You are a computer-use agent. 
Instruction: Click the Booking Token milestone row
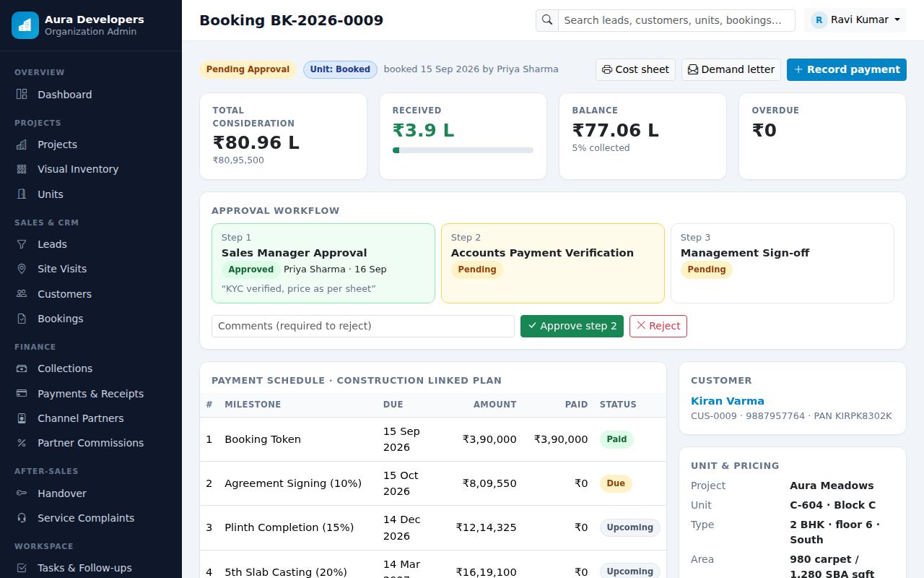[433, 439]
